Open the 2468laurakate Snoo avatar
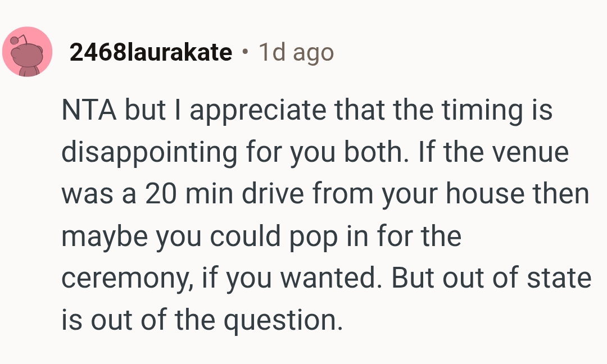 (27, 52)
